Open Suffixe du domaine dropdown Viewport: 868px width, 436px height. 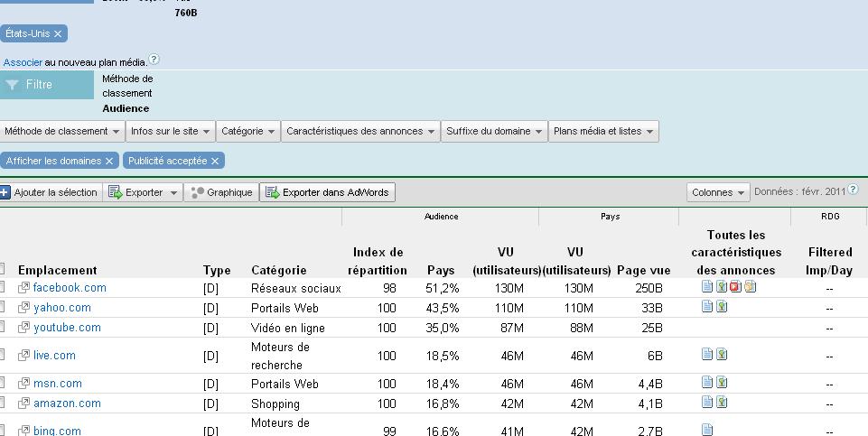tap(494, 131)
